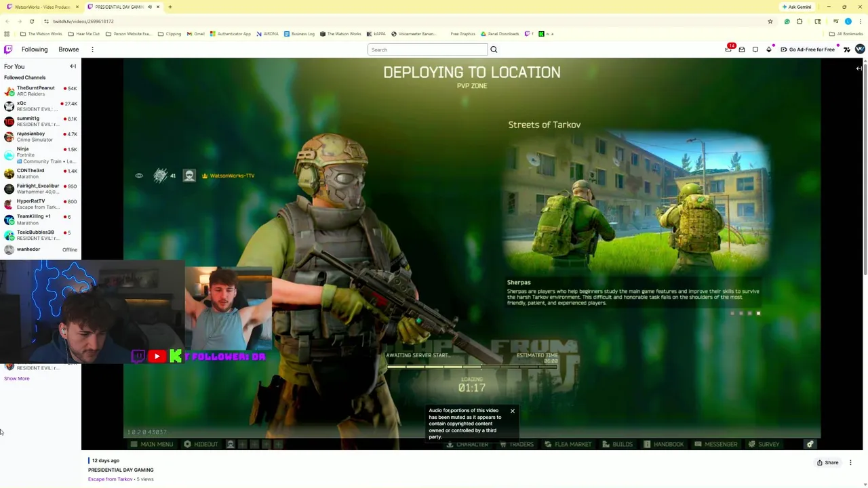The height and width of the screenshot is (488, 868).
Task: Open summit1g channel
Action: tap(41, 121)
